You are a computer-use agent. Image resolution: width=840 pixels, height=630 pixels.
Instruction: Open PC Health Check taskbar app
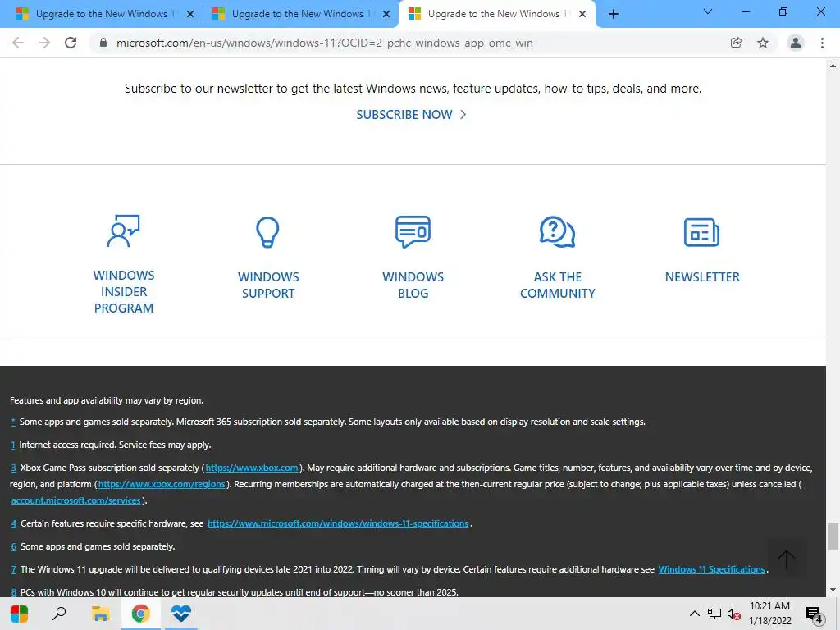[181, 614]
